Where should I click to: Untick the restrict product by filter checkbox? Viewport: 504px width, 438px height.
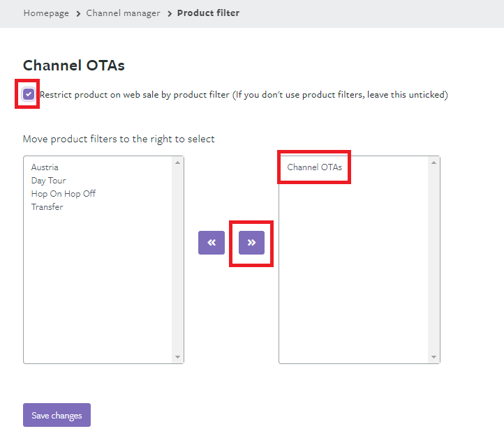[29, 94]
